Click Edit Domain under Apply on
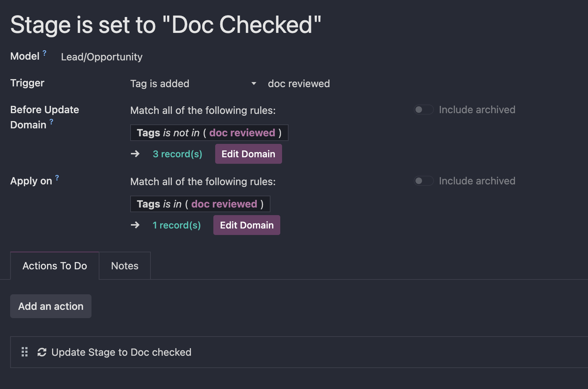This screenshot has width=588, height=389. point(247,225)
